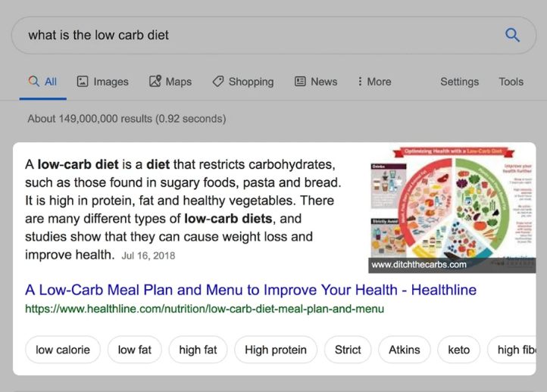Screen dimensions: 547x392
Task: Switch to the Shopping tab
Action: point(251,82)
